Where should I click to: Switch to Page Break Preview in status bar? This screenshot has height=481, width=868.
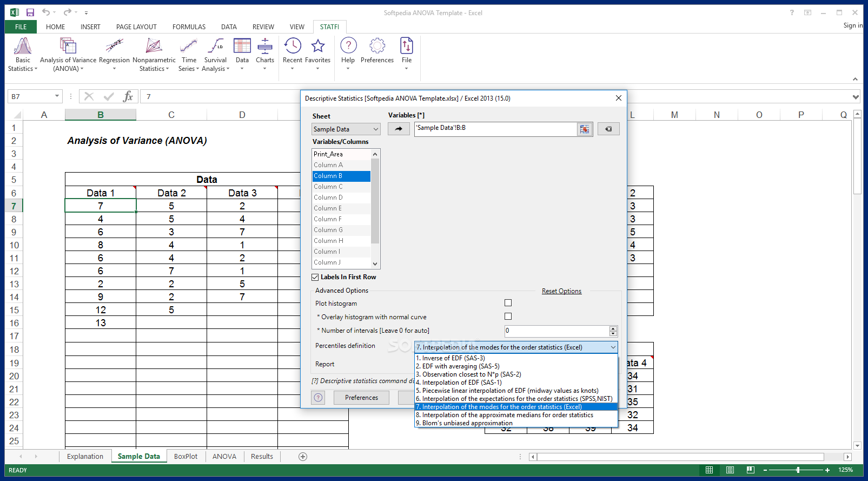[x=751, y=470]
